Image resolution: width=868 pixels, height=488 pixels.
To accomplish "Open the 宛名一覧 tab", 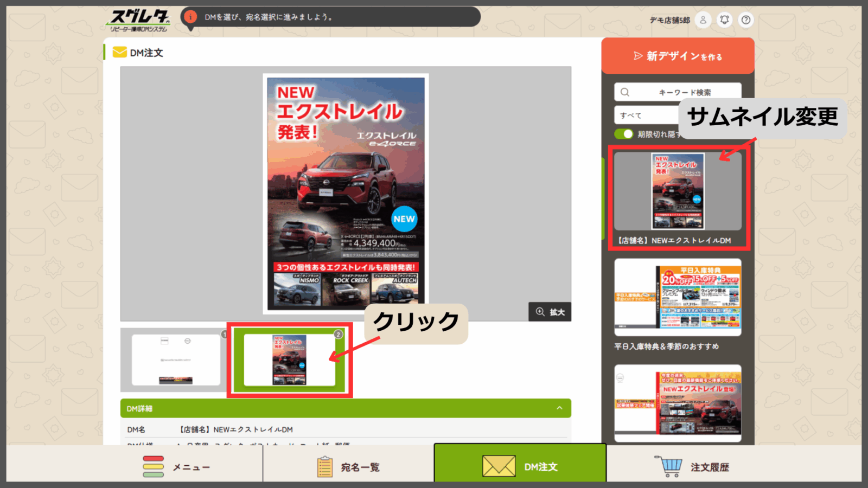I will coord(348,467).
